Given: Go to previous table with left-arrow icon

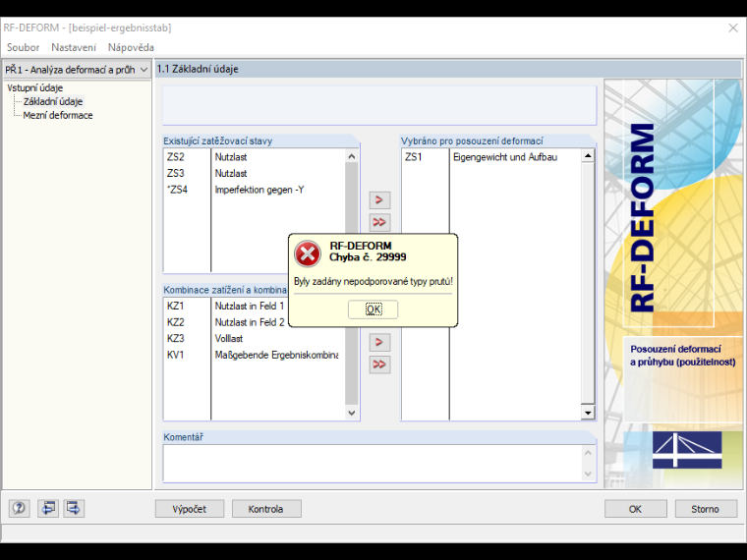Looking at the screenshot, I should [x=47, y=508].
